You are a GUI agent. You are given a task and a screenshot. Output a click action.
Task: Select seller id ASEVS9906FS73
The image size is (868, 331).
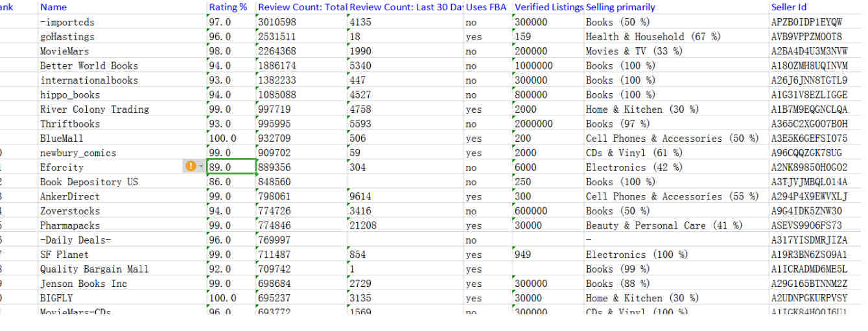click(806, 225)
